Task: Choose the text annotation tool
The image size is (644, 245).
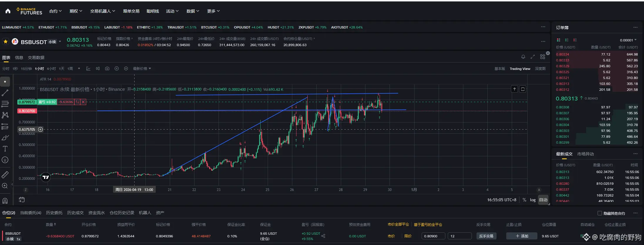Action: coord(5,149)
